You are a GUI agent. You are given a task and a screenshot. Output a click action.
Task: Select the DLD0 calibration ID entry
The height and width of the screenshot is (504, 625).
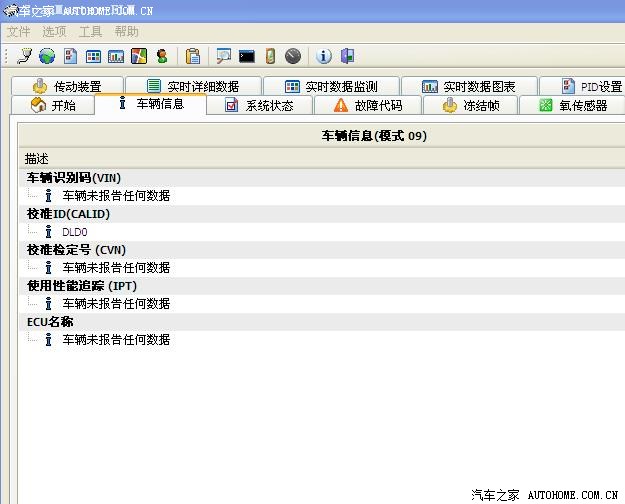coord(75,232)
